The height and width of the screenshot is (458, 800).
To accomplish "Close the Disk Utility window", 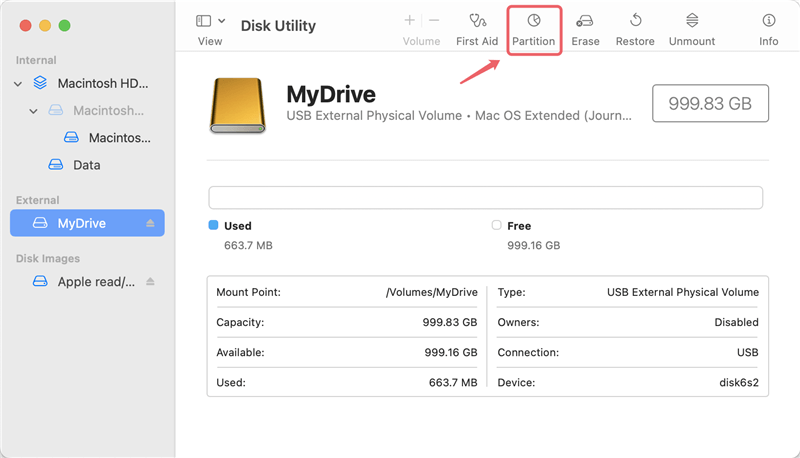I will tap(26, 26).
